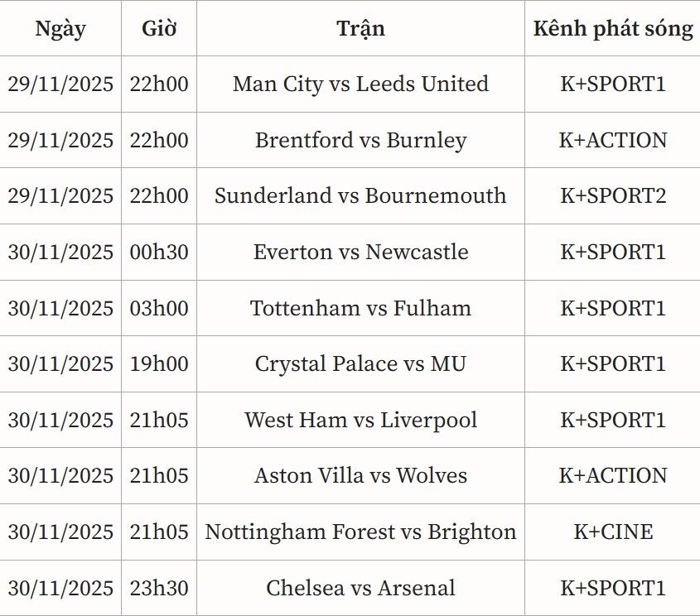
Task: Click the 19h00 kickoff time
Action: (x=159, y=364)
